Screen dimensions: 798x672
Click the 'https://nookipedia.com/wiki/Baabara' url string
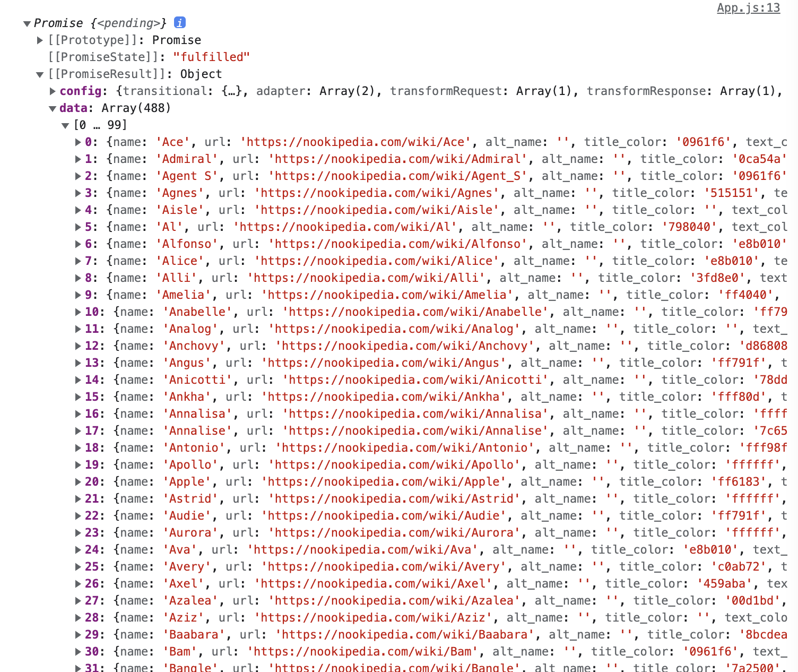404,635
